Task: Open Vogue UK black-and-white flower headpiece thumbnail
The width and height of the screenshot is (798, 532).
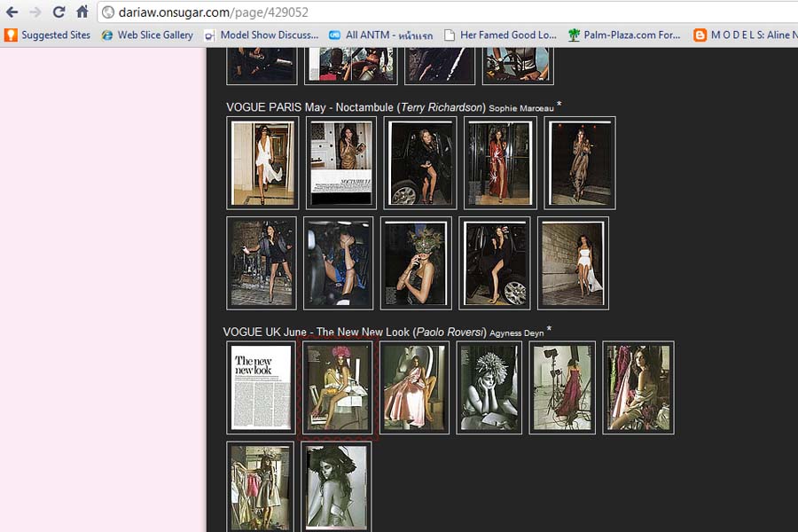Action: point(489,387)
